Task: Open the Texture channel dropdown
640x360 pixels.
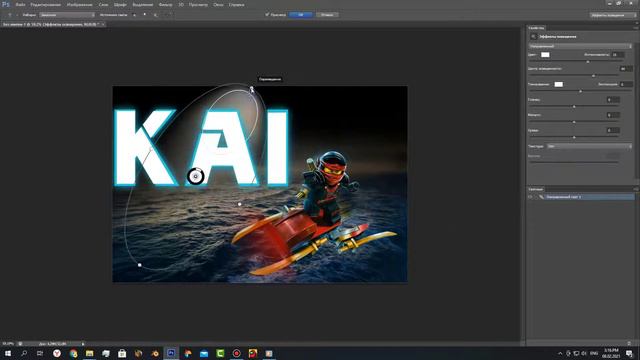Action: (x=589, y=146)
